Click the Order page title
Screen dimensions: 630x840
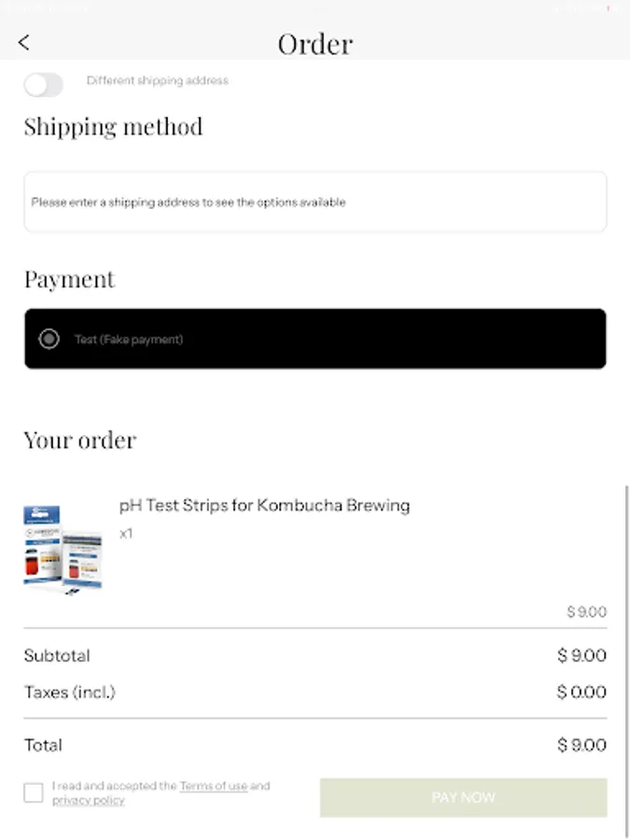[315, 44]
